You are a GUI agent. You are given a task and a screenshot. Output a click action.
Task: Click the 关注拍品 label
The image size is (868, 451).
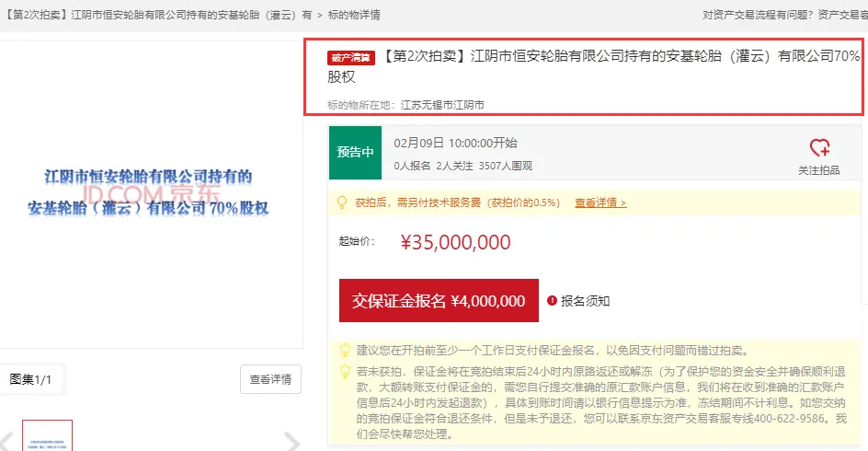[818, 170]
